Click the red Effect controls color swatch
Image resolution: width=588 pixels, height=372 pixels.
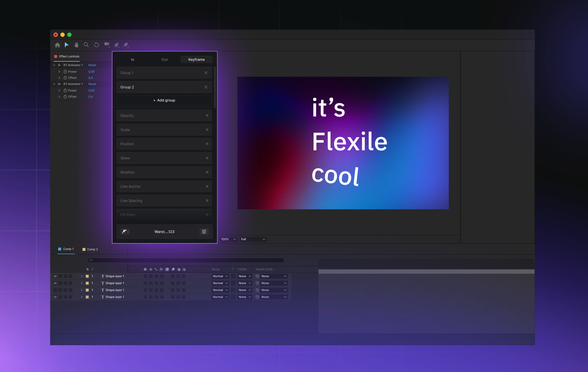tap(55, 56)
